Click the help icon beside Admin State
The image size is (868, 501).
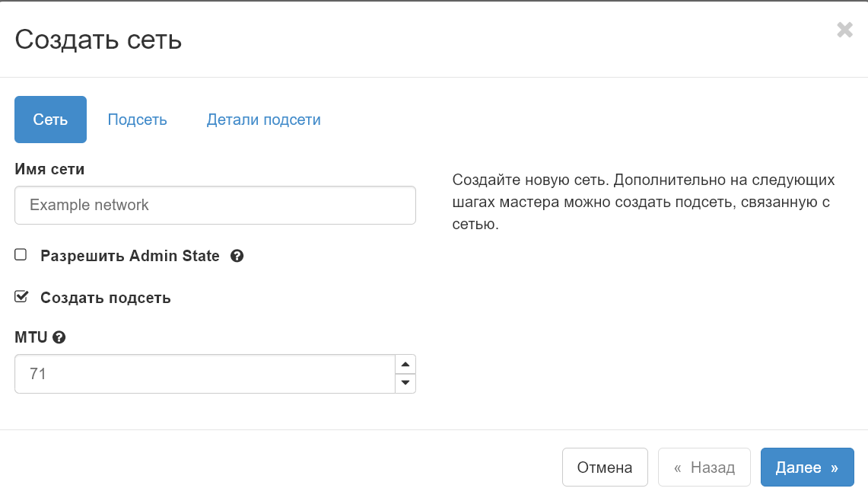click(237, 257)
